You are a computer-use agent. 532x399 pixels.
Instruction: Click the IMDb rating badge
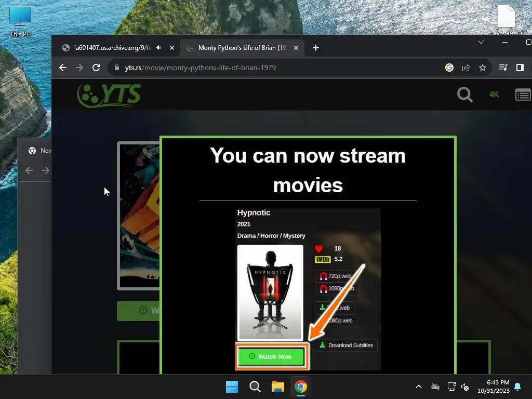323,260
